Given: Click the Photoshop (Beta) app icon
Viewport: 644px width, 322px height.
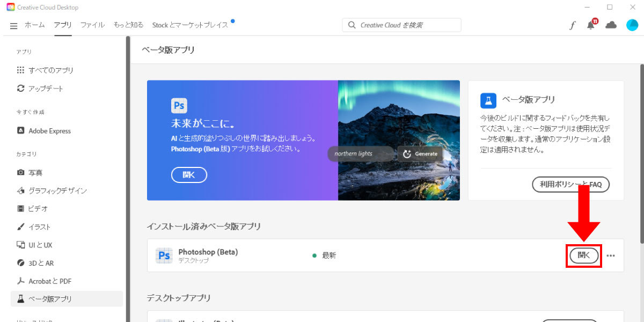Looking at the screenshot, I should coord(164,256).
